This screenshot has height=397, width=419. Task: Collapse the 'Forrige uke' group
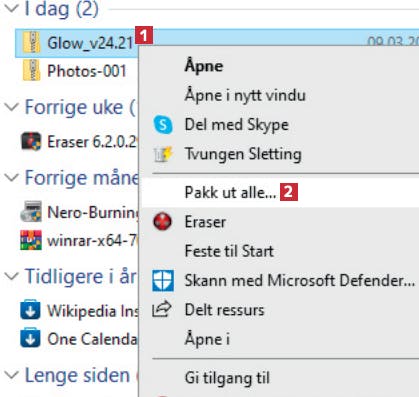[x=12, y=107]
